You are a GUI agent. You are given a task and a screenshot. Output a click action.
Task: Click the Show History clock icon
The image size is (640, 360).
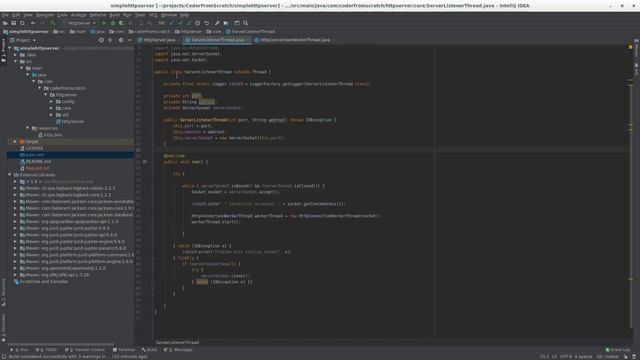coord(198,23)
